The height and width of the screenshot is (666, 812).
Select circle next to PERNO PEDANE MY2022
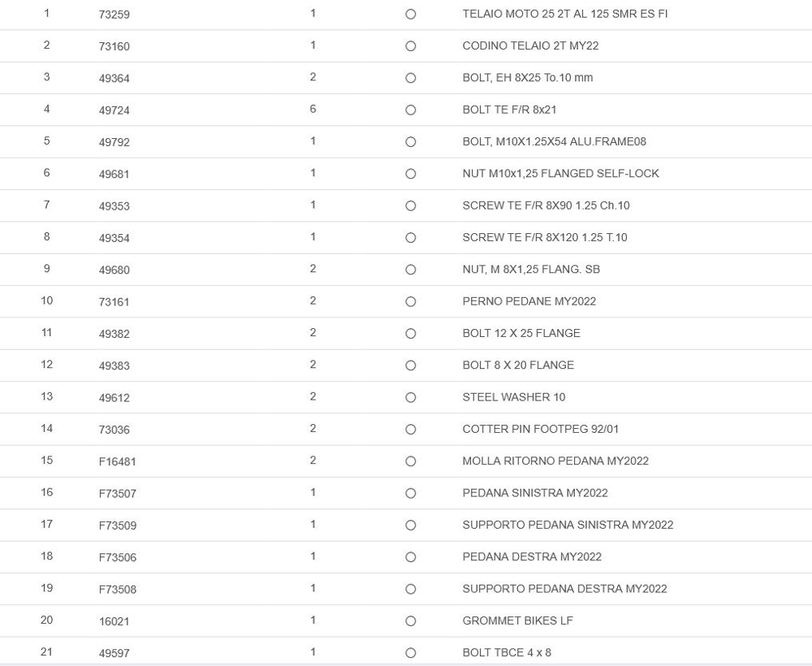[x=410, y=302]
